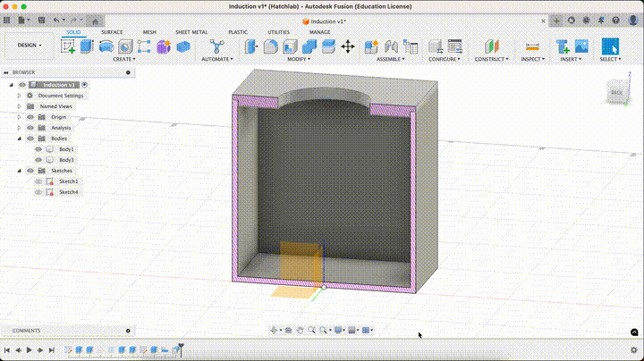644x361 pixels.
Task: Switch to the SHEET METAL tab
Action: click(191, 32)
